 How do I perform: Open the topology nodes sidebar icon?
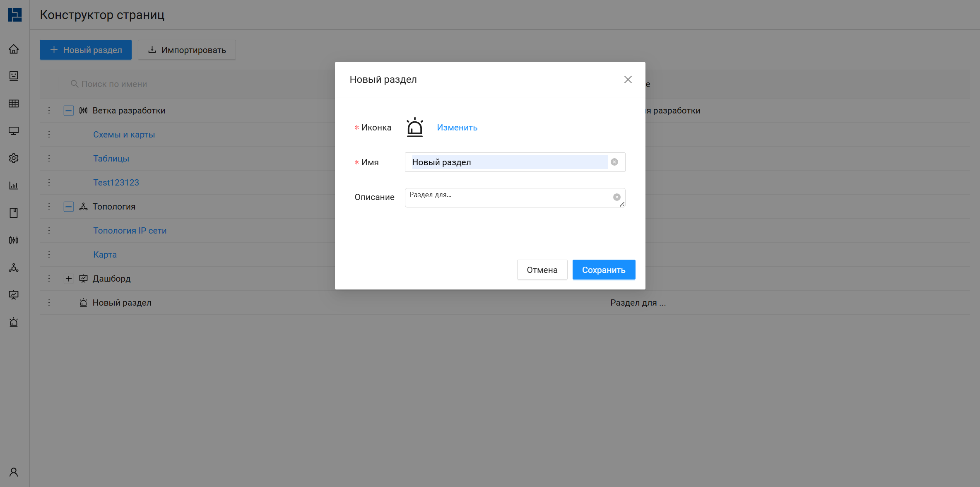pyautogui.click(x=14, y=268)
